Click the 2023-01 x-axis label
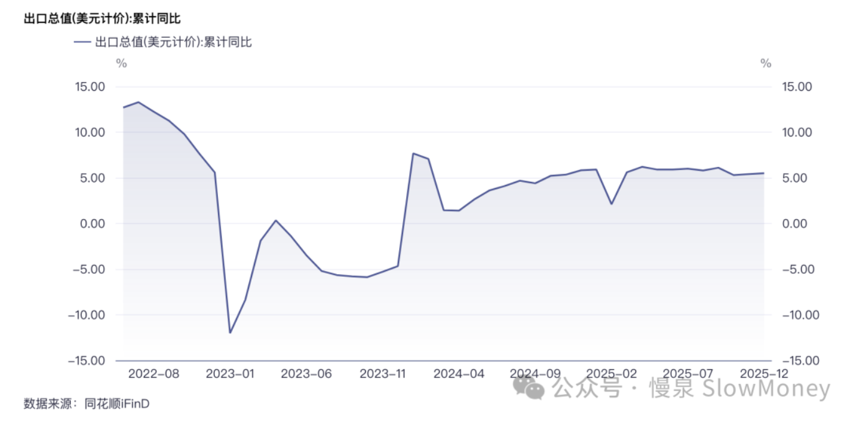Image resolution: width=868 pixels, height=448 pixels. pyautogui.click(x=230, y=374)
